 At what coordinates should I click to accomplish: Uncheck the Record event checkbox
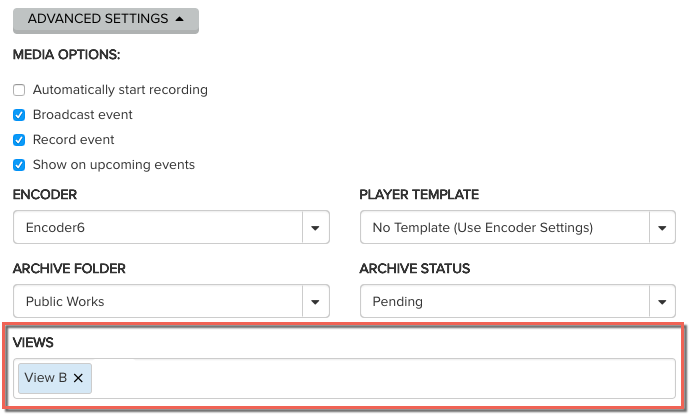[19, 140]
